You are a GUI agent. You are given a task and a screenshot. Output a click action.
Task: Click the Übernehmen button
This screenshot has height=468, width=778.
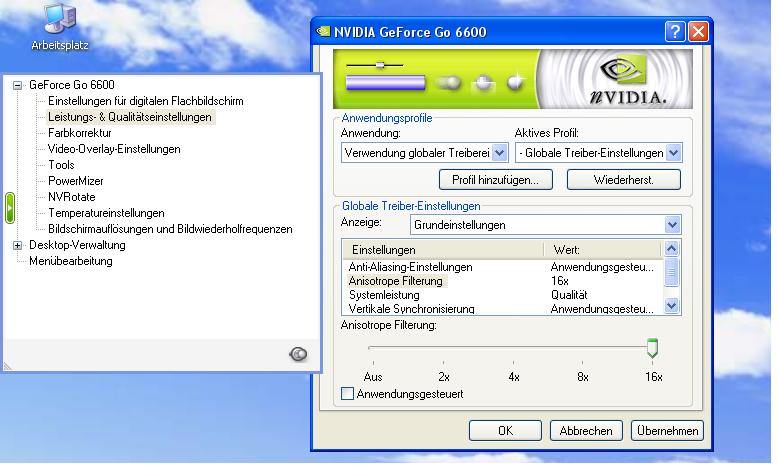(667, 431)
